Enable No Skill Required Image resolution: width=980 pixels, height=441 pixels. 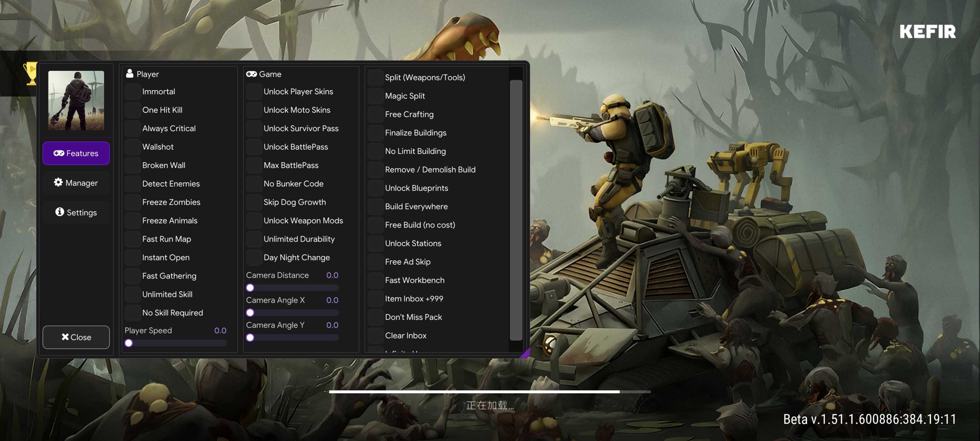pyautogui.click(x=133, y=313)
